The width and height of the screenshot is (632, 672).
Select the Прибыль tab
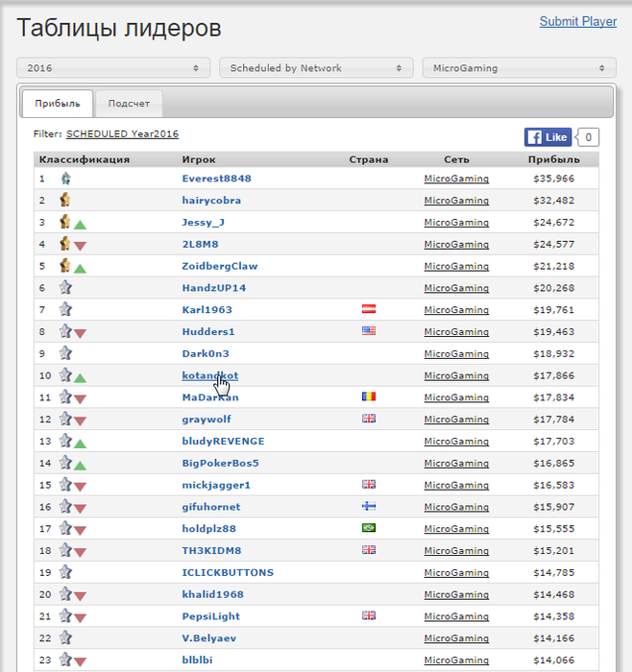click(x=57, y=104)
